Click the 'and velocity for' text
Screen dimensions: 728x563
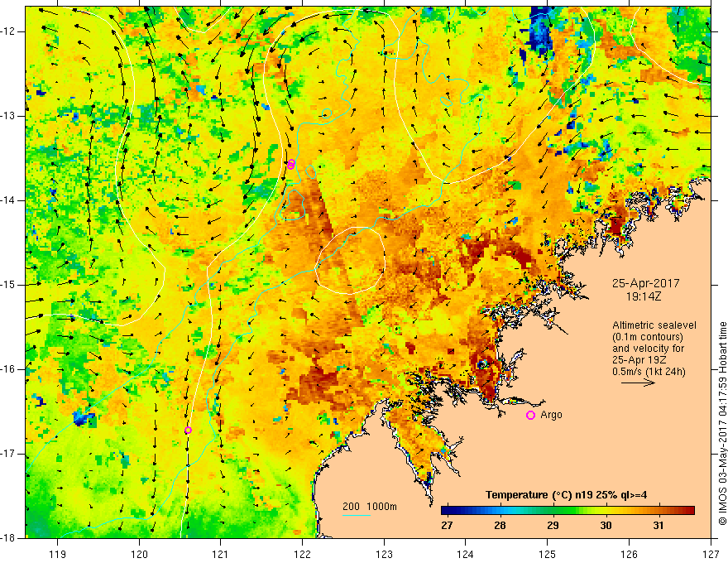(648, 349)
